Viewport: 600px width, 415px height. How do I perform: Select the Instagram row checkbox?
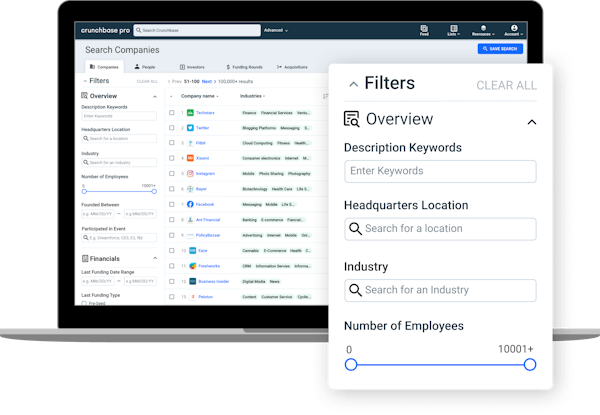click(171, 174)
